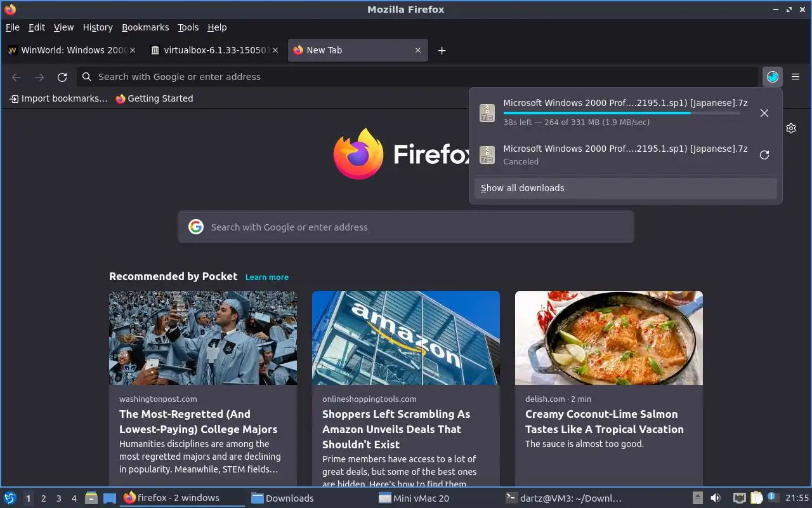
Task: Click the Pocket Learn more link
Action: [x=267, y=277]
